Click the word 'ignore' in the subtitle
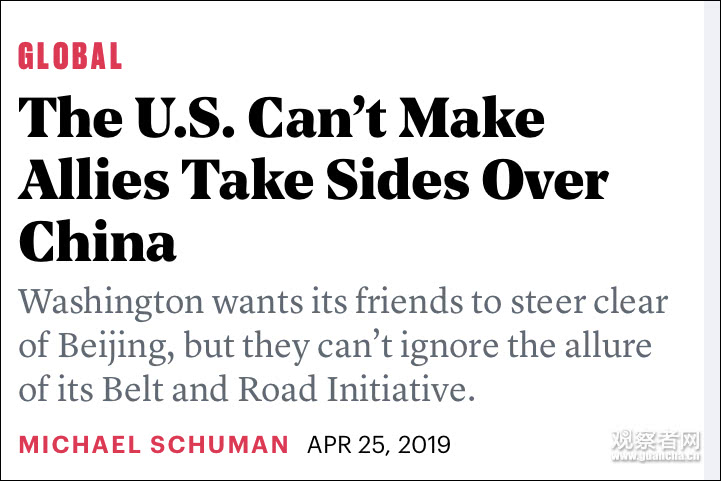Image resolution: width=721 pixels, height=481 pixels. tap(449, 347)
